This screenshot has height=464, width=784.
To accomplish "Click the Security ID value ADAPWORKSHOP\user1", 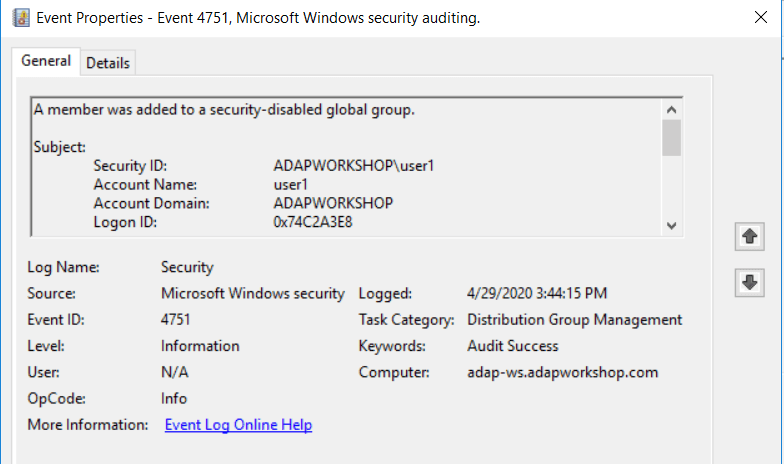I will (x=339, y=166).
